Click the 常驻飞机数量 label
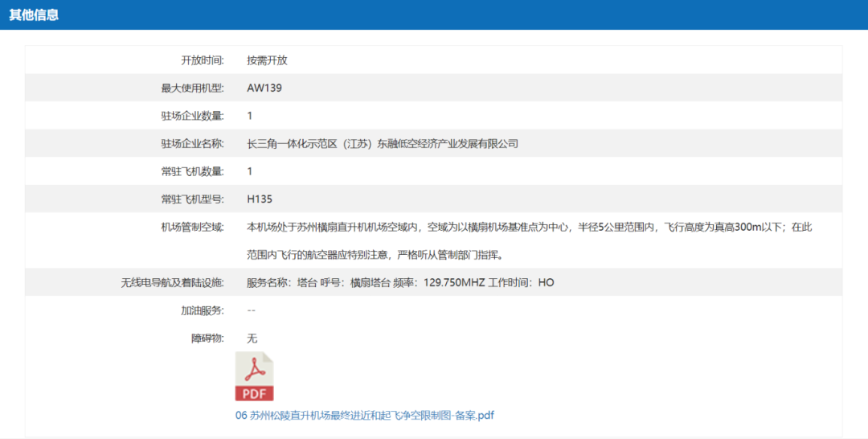The width and height of the screenshot is (868, 439). pos(192,171)
